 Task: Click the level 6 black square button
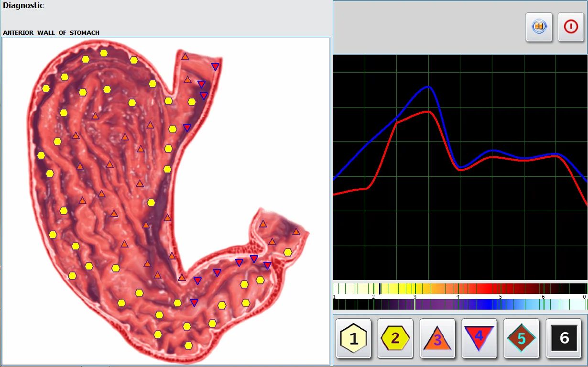click(x=564, y=339)
